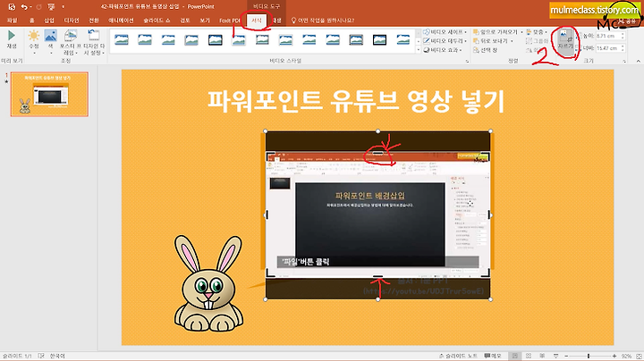Apply the second video style in gallery
644x361 pixels.
click(x=145, y=39)
